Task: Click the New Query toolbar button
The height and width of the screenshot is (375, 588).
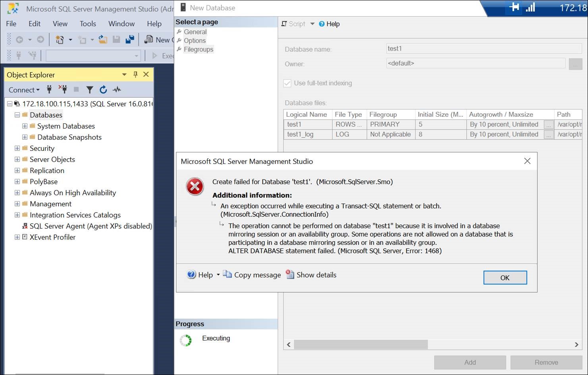Action: pyautogui.click(x=159, y=40)
